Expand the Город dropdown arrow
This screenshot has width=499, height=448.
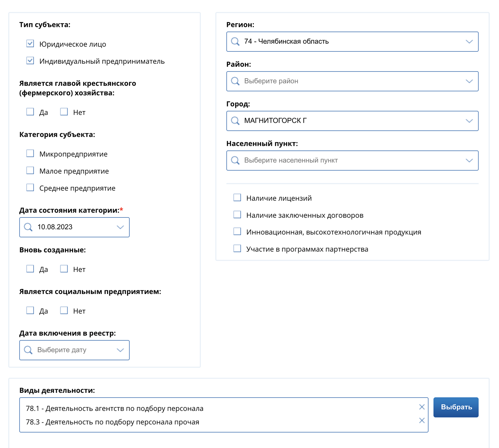[469, 121]
